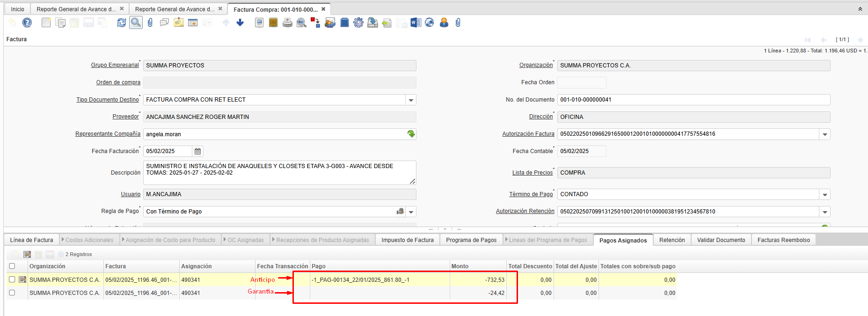
Task: Go to next record with down arrow
Action: pyautogui.click(x=240, y=22)
